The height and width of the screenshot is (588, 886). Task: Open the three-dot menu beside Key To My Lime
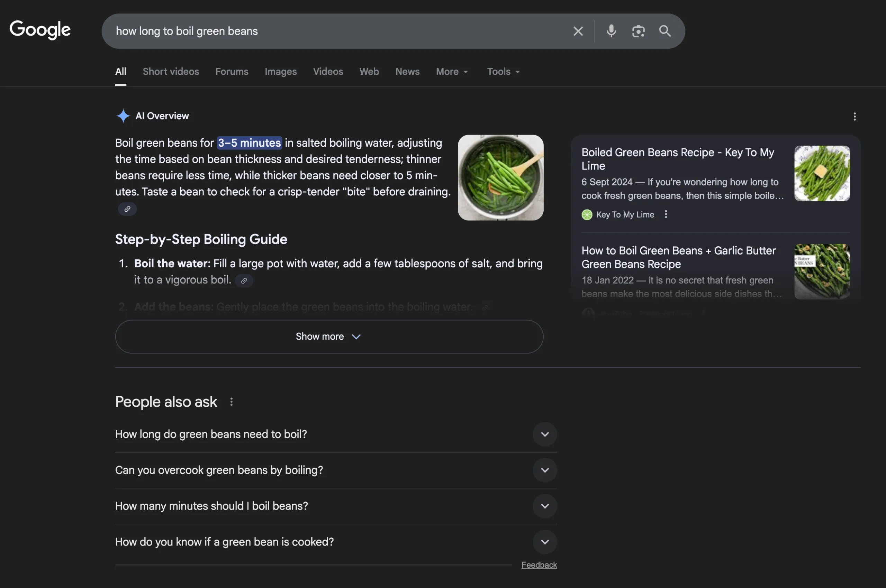pyautogui.click(x=666, y=214)
